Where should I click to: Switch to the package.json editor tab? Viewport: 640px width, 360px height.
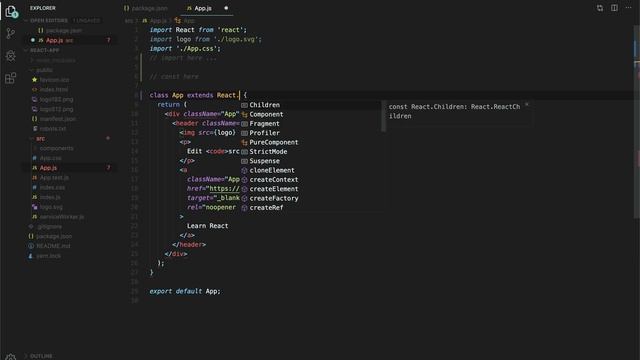(145, 8)
